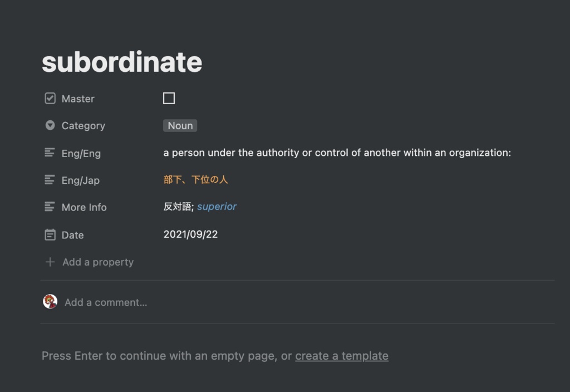Click the user avatar in comment row
Image resolution: width=570 pixels, height=392 pixels.
pos(50,302)
